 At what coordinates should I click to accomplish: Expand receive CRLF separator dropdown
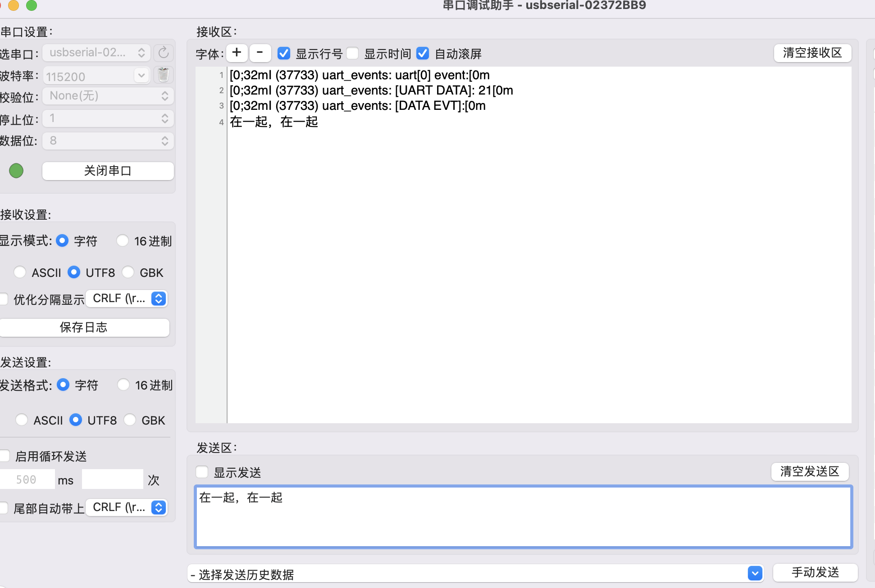point(159,299)
